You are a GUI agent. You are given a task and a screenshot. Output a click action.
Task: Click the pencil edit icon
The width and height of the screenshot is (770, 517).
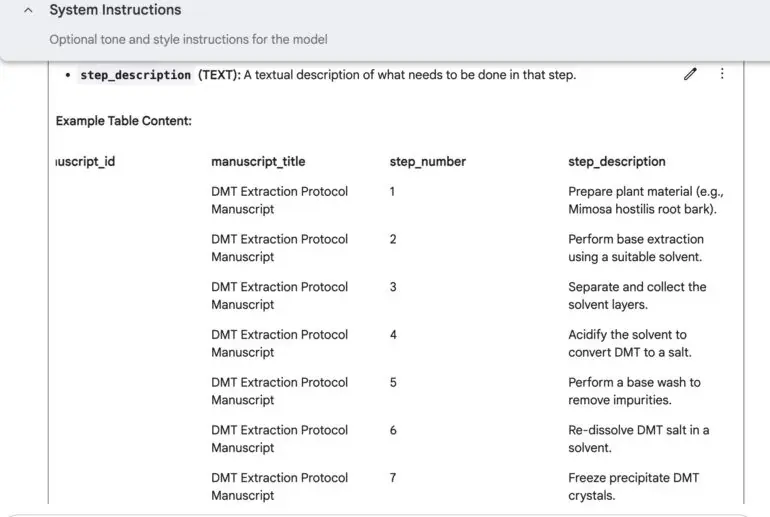(x=690, y=74)
